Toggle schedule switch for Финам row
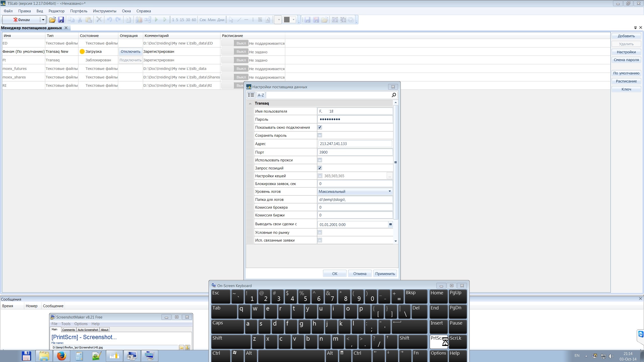Image resolution: width=644 pixels, height=362 pixels. 234,52
